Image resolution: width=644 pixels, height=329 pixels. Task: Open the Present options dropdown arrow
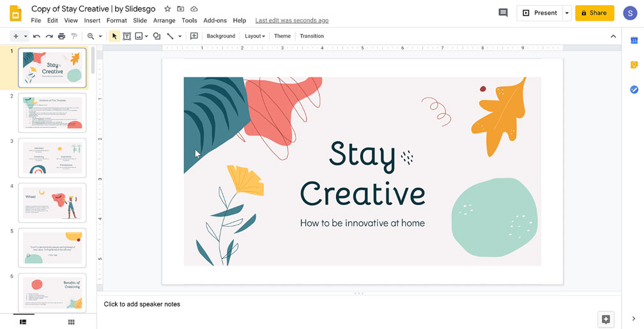pyautogui.click(x=567, y=13)
